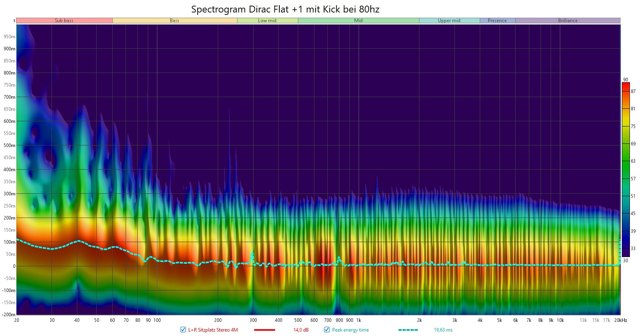Click the '-200m' time axis label

click(9, 315)
